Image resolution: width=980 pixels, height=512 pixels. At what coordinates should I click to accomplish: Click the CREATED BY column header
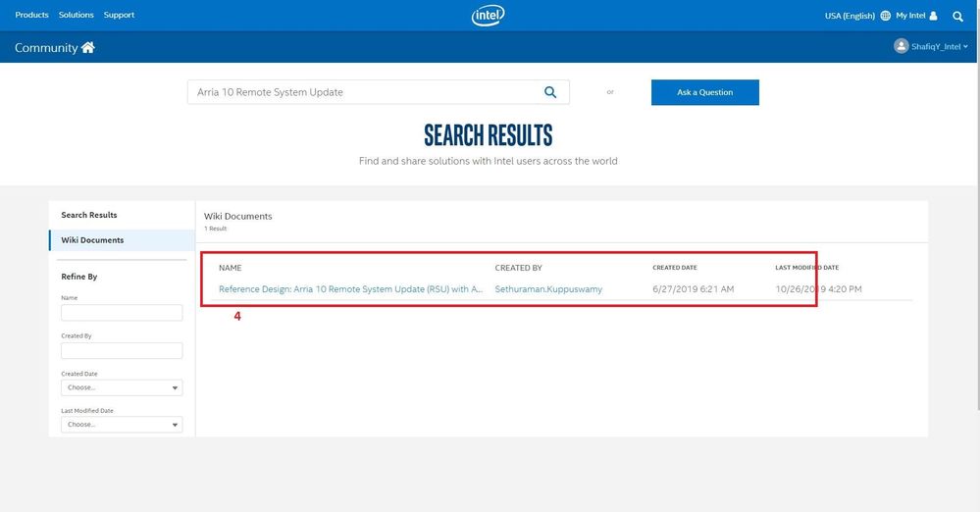(x=519, y=268)
